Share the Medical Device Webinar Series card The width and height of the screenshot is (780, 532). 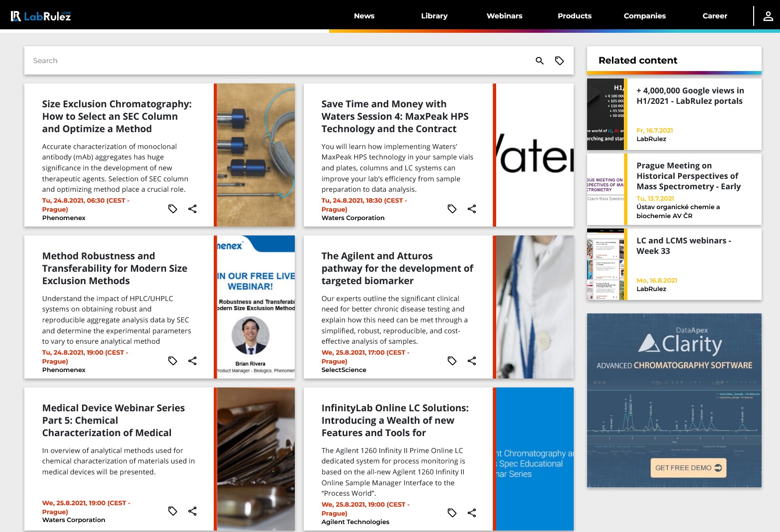(192, 511)
